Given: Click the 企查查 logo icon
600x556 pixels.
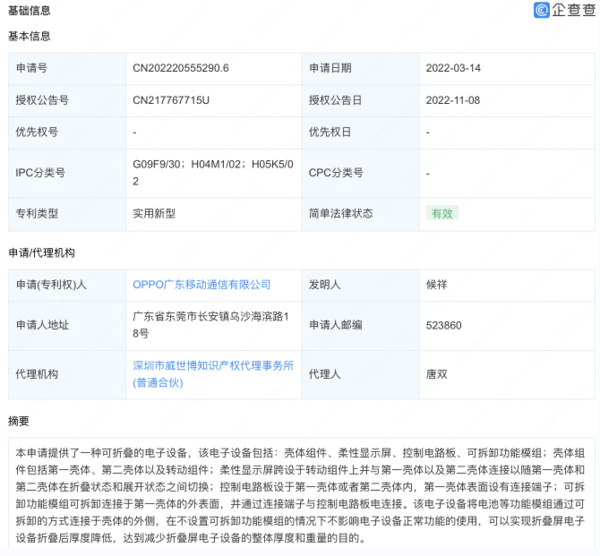Looking at the screenshot, I should pyautogui.click(x=541, y=10).
